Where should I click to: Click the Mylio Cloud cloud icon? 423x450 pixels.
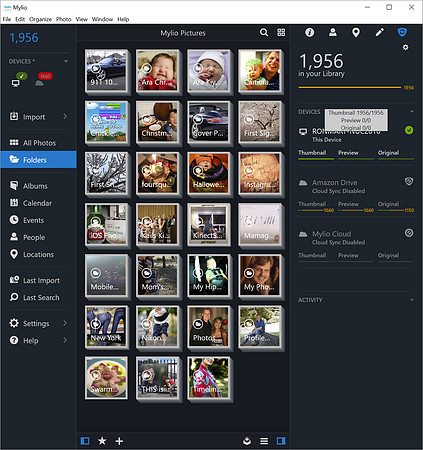click(x=303, y=234)
